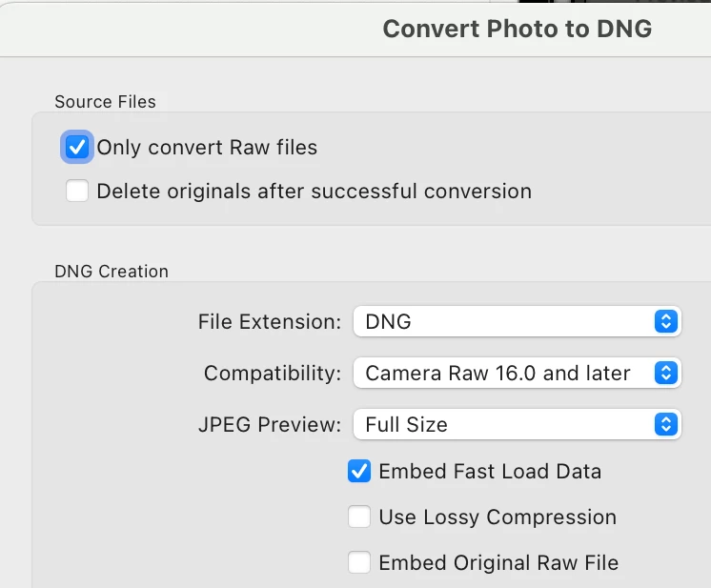Click the blue chevron icon beside Full Size

(666, 424)
